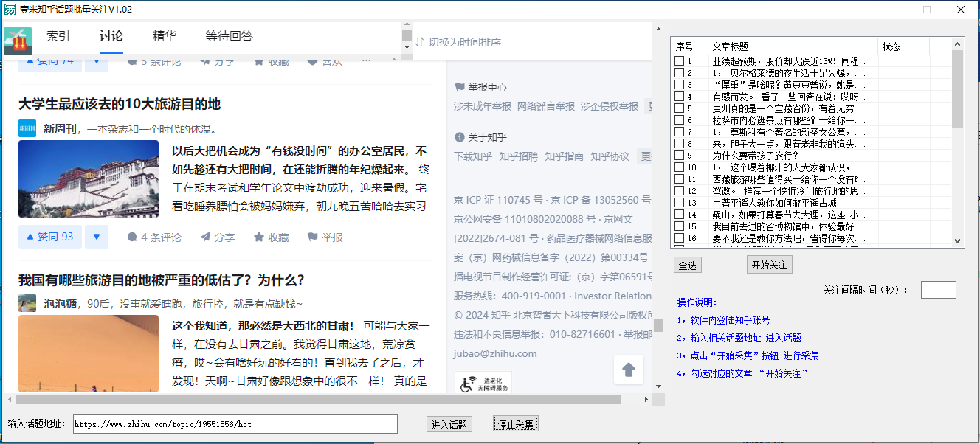Click the Potala Palace thumbnail image
Image resolution: width=980 pixels, height=444 pixels.
click(x=89, y=178)
